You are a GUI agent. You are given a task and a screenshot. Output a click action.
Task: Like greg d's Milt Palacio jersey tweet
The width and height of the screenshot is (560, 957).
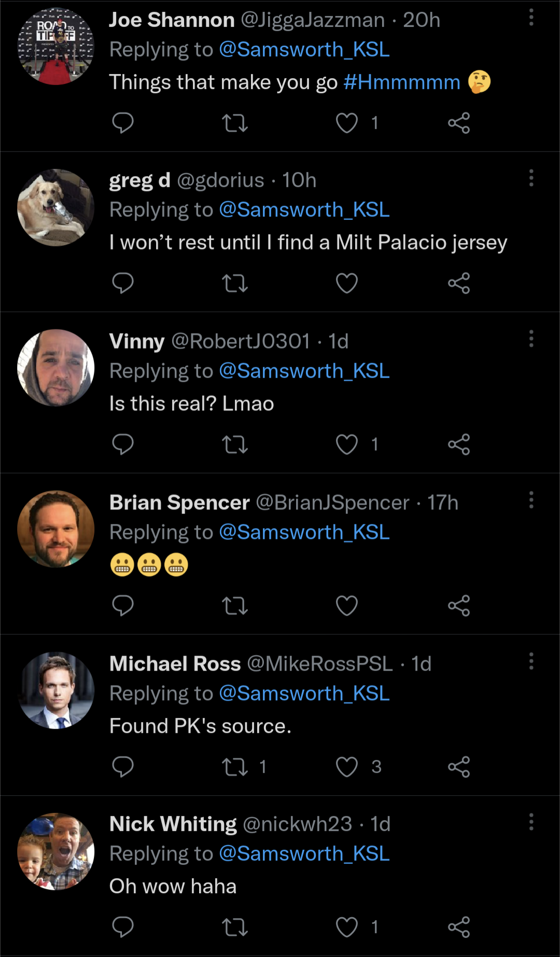[x=347, y=283]
